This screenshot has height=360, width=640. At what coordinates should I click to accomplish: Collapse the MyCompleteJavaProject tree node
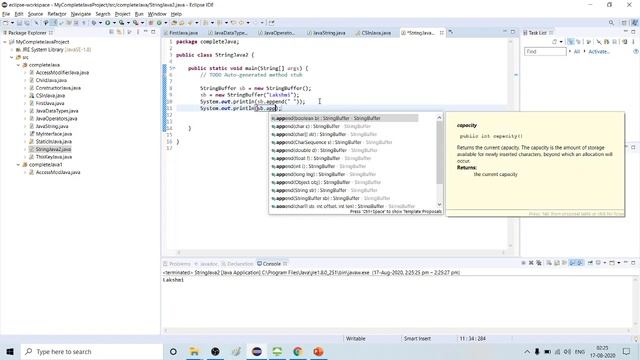[x=5, y=42]
